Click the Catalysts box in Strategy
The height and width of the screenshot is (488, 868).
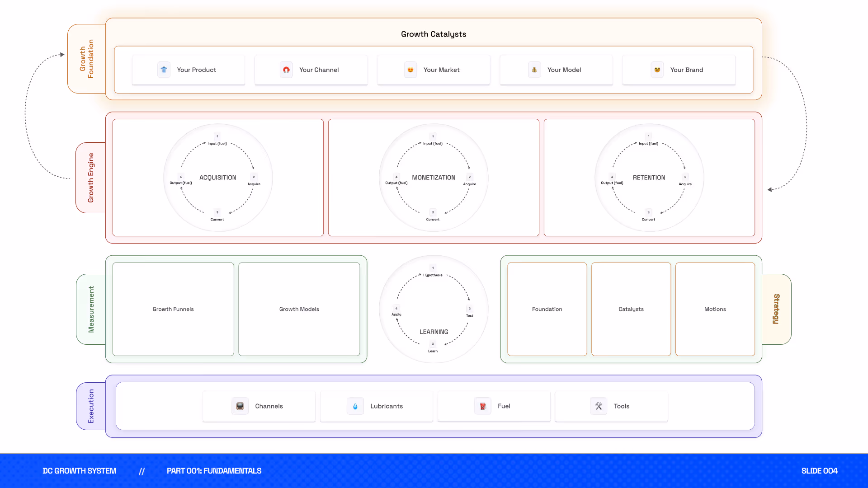(631, 309)
